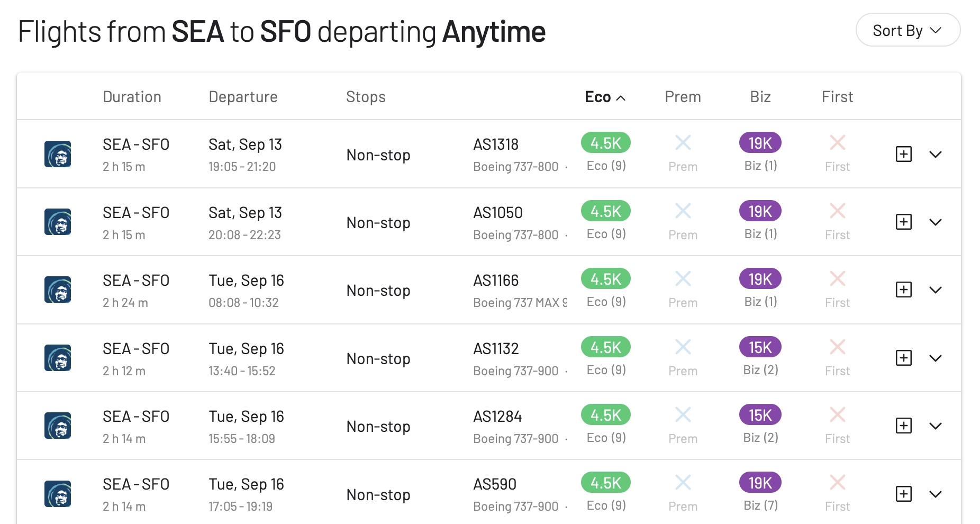Expand details for flight AS1166
Image resolution: width=980 pixels, height=524 pixels.
pos(936,290)
